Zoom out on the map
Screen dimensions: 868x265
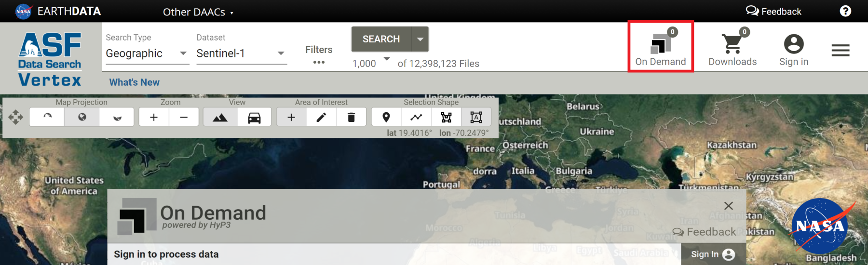pos(184,117)
